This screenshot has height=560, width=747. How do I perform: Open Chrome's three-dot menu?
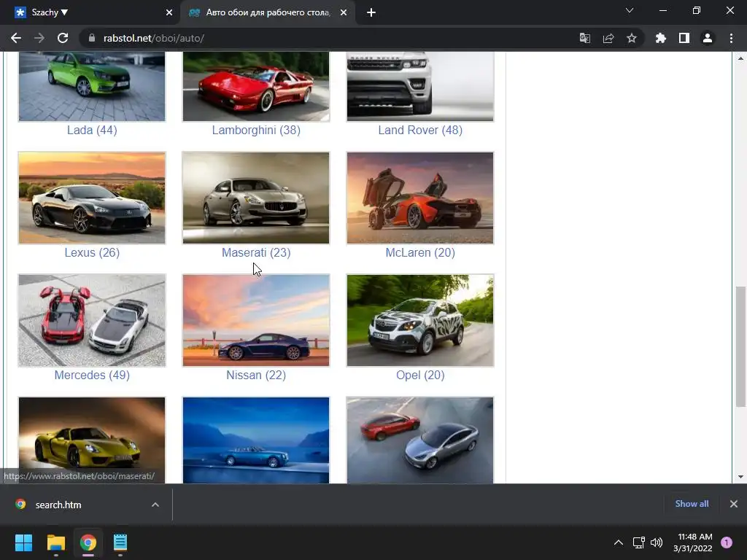731,38
